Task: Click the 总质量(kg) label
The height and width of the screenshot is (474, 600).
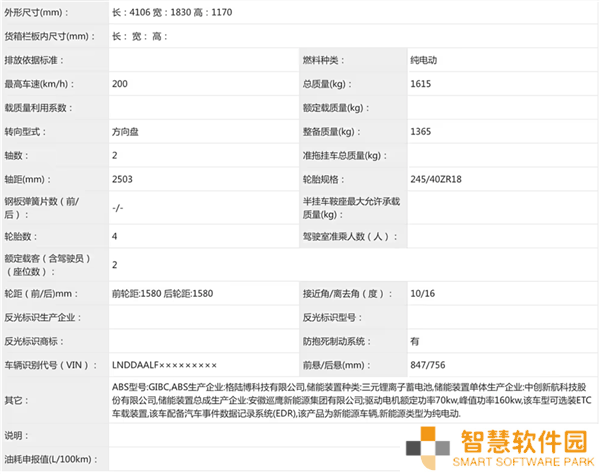Action: pos(327,84)
